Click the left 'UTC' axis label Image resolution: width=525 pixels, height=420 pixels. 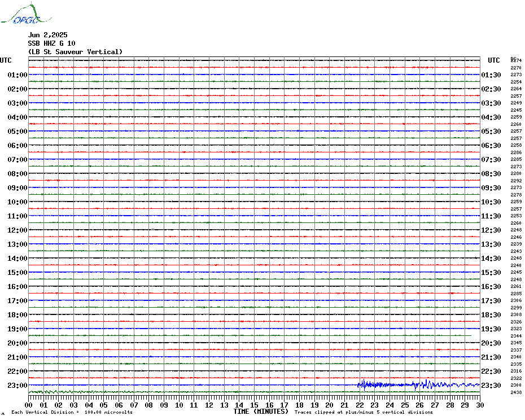(x=6, y=60)
